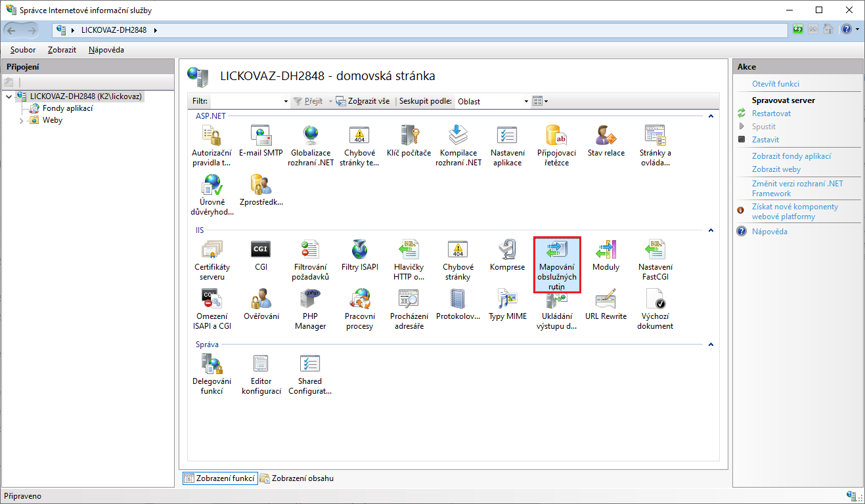Open Výchozí dokument feature
The height and width of the screenshot is (504, 865).
click(x=655, y=309)
